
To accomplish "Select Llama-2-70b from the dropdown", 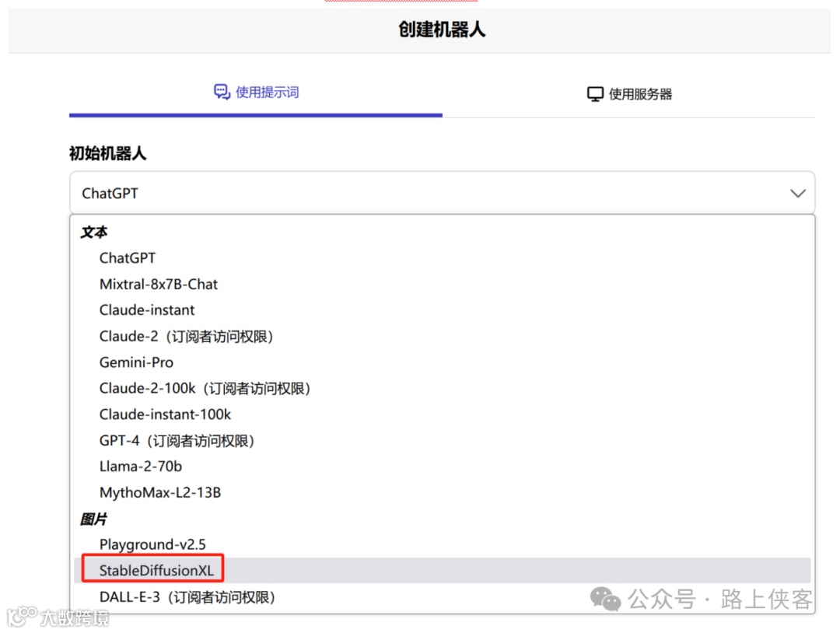I will point(442,467).
